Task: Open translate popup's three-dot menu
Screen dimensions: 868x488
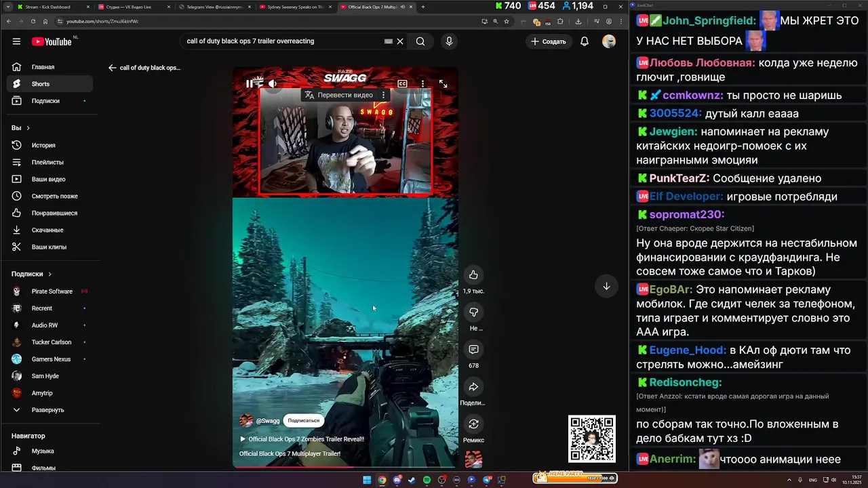Action: (383, 95)
